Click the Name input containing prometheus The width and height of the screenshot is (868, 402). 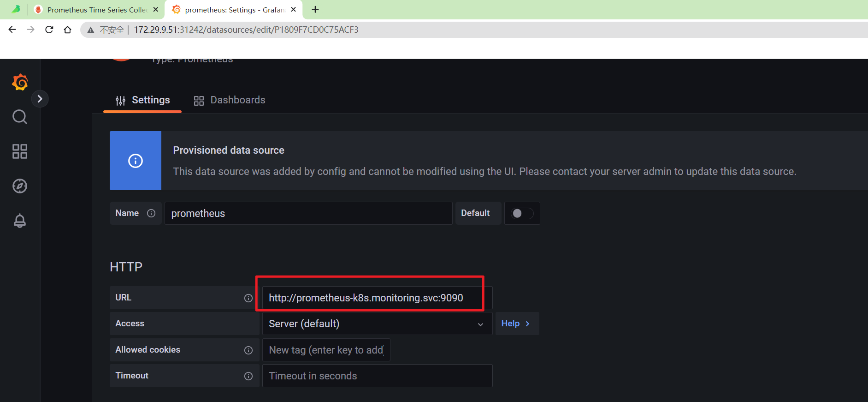click(x=308, y=213)
